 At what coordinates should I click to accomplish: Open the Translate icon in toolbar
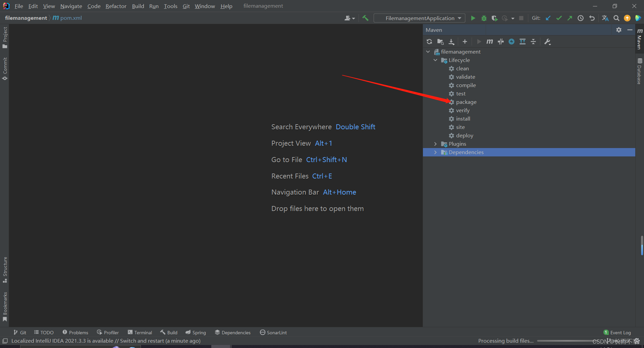click(605, 18)
